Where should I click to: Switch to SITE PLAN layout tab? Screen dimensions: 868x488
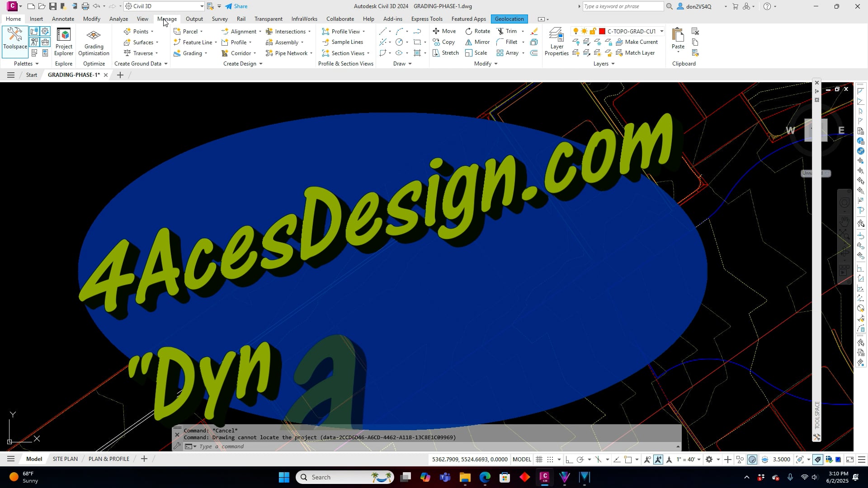tap(65, 459)
